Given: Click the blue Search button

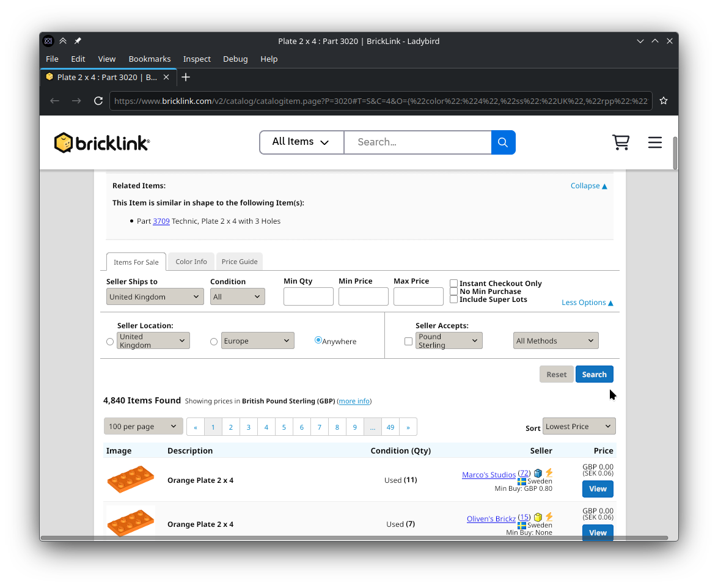Looking at the screenshot, I should pos(595,375).
